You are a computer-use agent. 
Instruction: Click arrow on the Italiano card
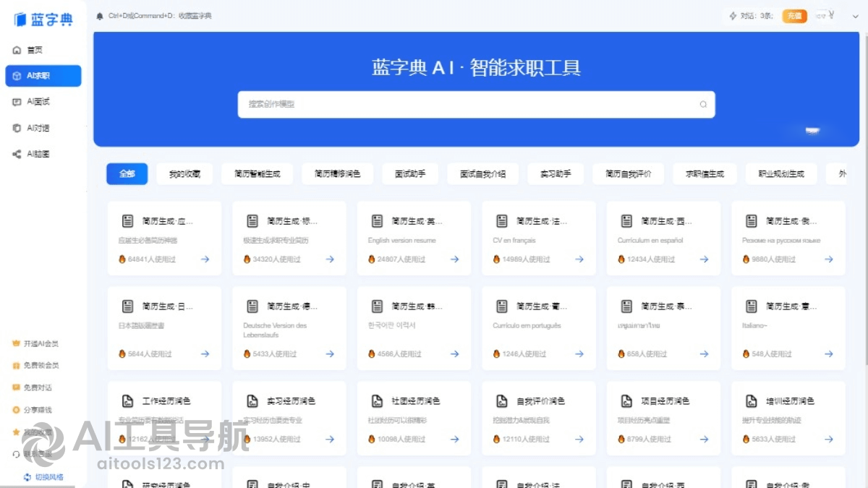[829, 354]
